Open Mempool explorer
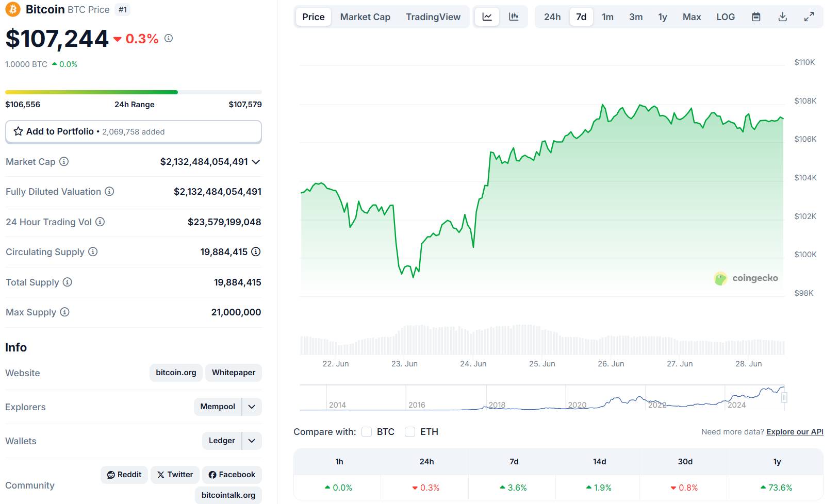 tap(218, 407)
